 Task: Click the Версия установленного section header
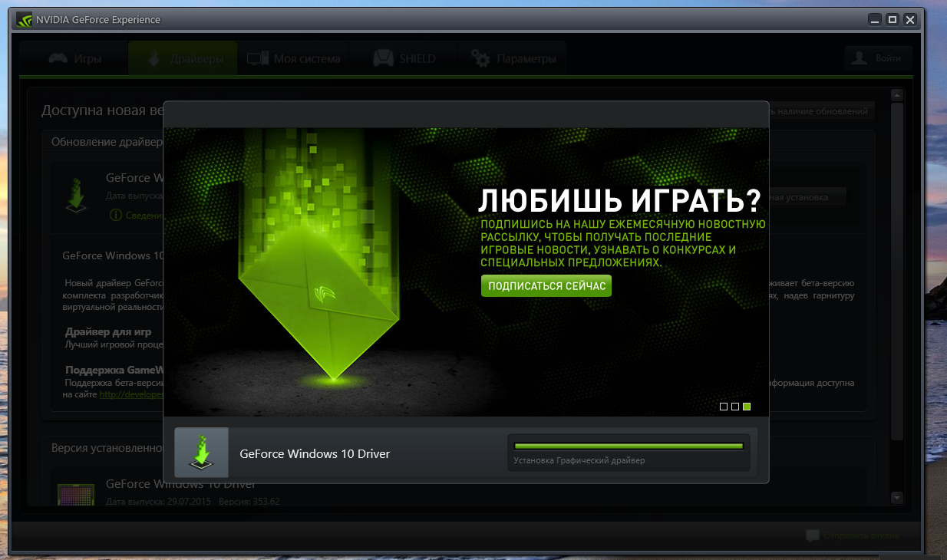(x=107, y=447)
